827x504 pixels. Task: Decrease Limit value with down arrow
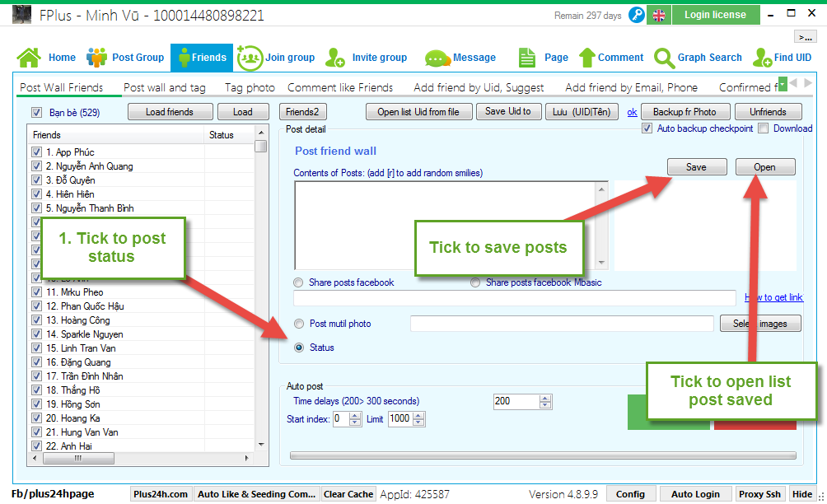[418, 422]
